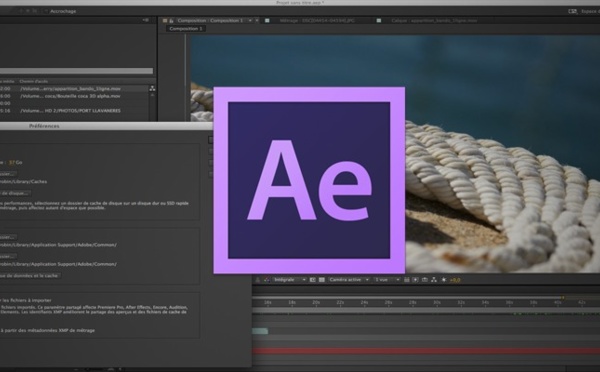Open the 1 vue layout dropdown

point(387,280)
